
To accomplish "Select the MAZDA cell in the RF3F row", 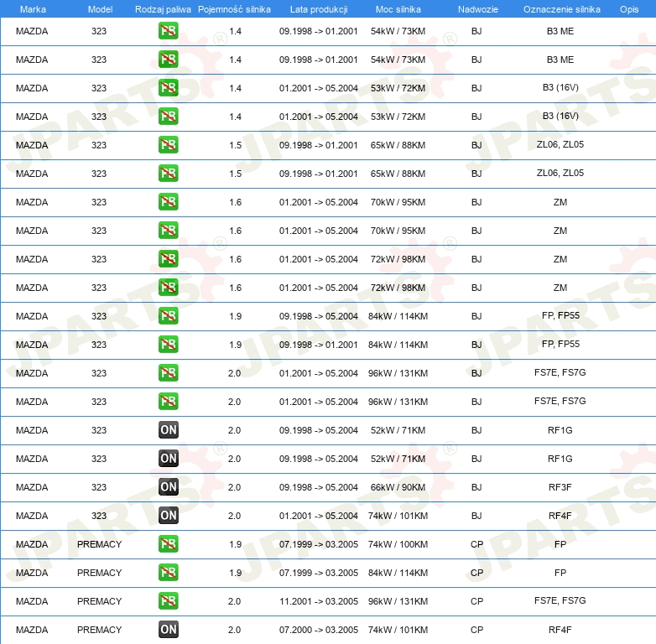I will tap(32, 487).
